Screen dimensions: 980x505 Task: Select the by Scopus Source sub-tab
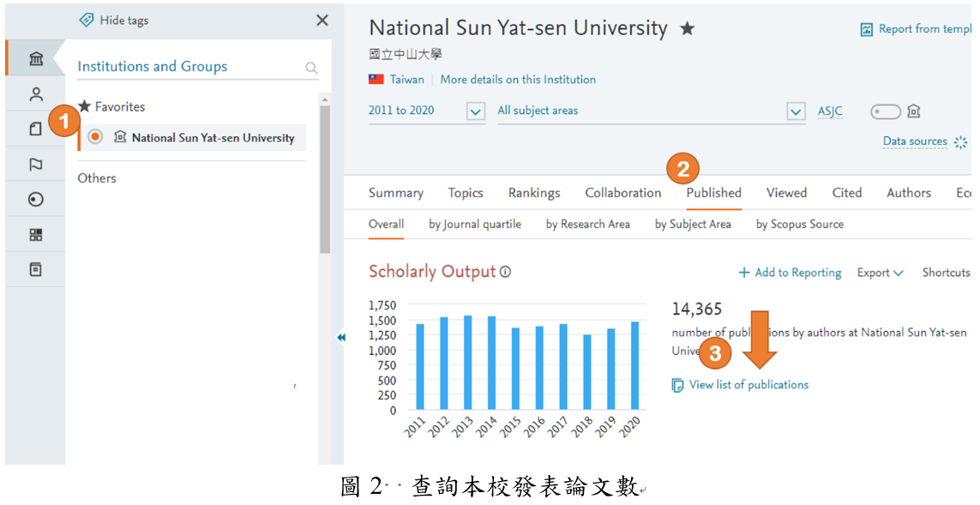point(800,225)
